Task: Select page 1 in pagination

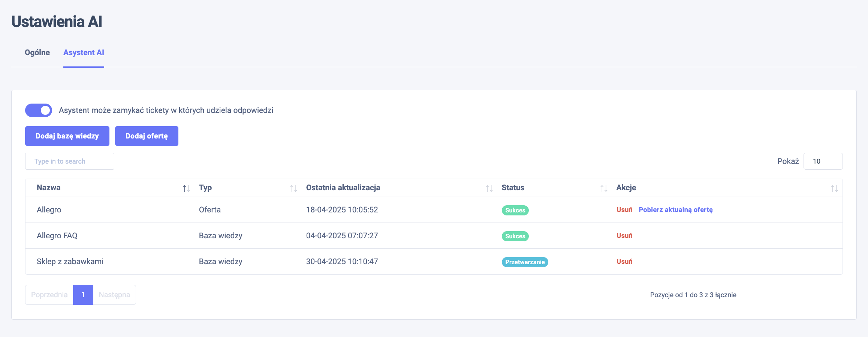Action: tap(83, 295)
